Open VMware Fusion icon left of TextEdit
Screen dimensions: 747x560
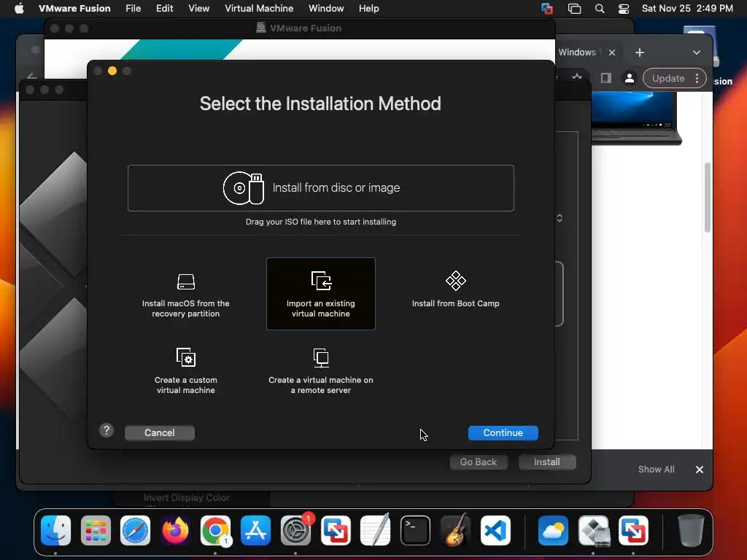coord(336,530)
